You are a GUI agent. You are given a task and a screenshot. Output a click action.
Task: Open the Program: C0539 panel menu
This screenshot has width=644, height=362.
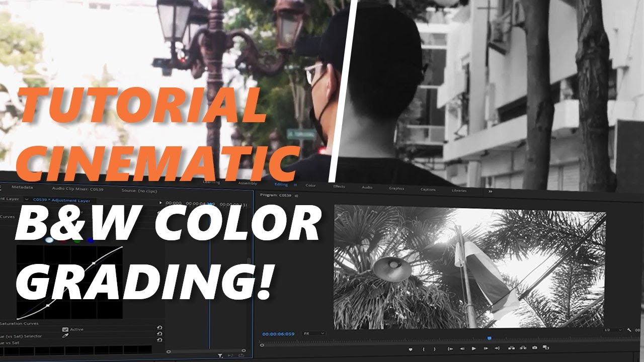pyautogui.click(x=296, y=195)
